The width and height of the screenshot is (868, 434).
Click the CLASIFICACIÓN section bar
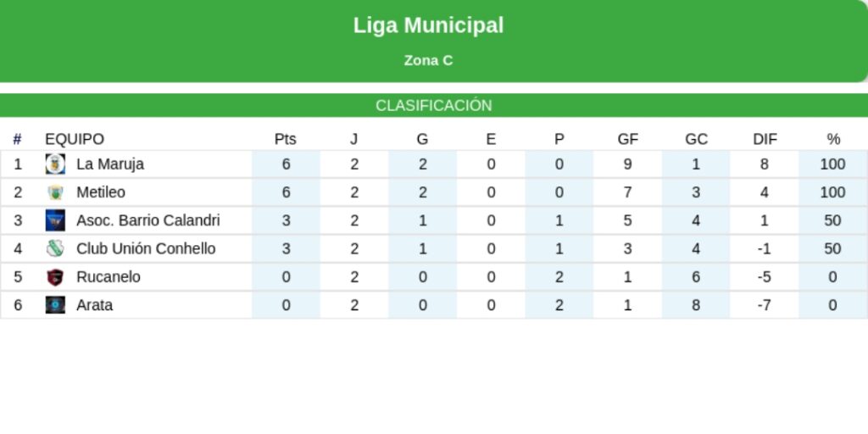(434, 106)
